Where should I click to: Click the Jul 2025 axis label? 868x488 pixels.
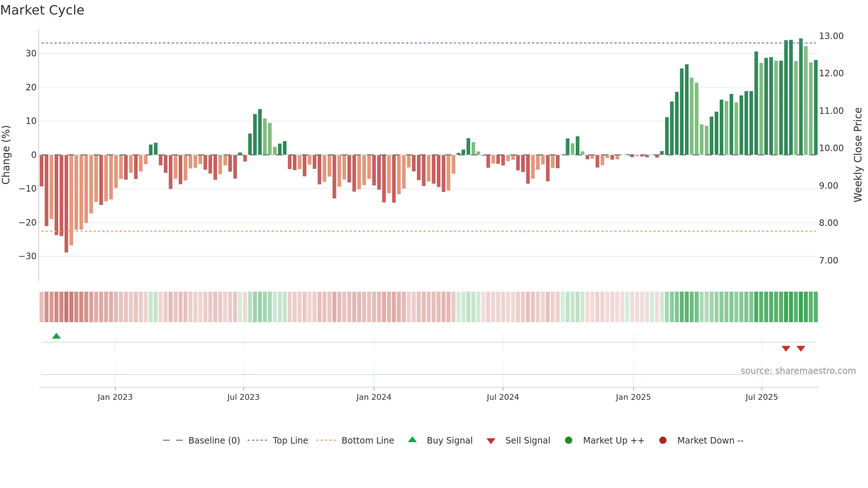point(762,397)
